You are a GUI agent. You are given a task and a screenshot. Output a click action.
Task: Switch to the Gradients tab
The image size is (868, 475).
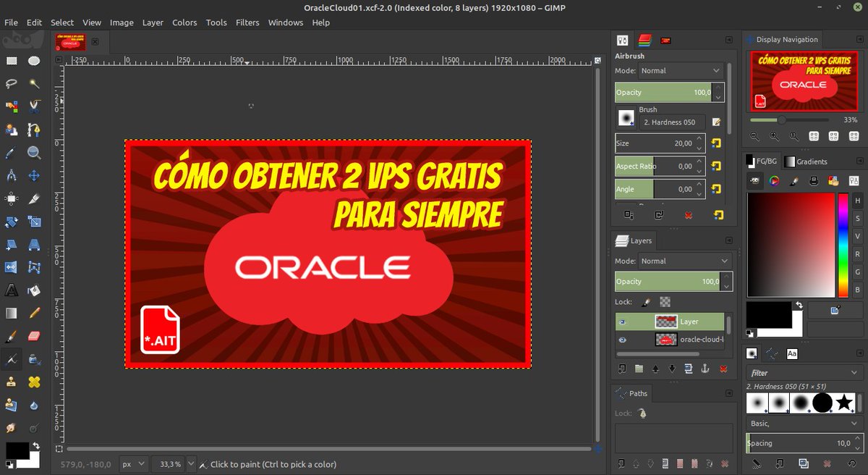806,161
